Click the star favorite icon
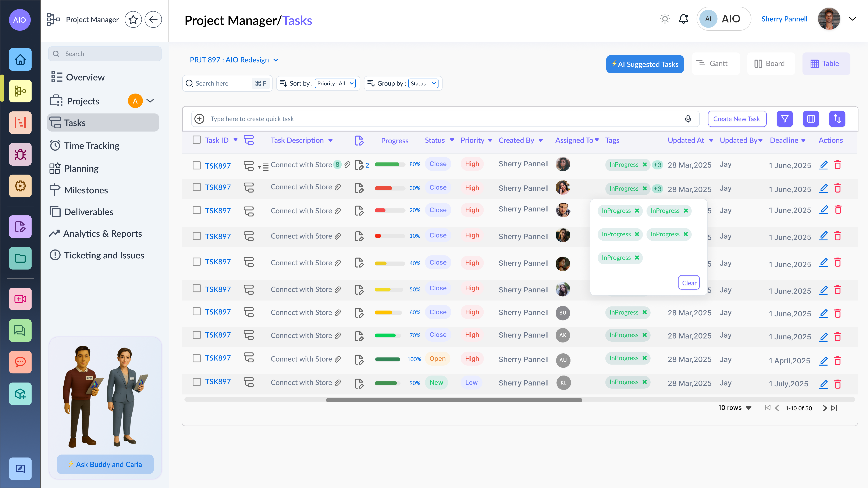 click(133, 19)
